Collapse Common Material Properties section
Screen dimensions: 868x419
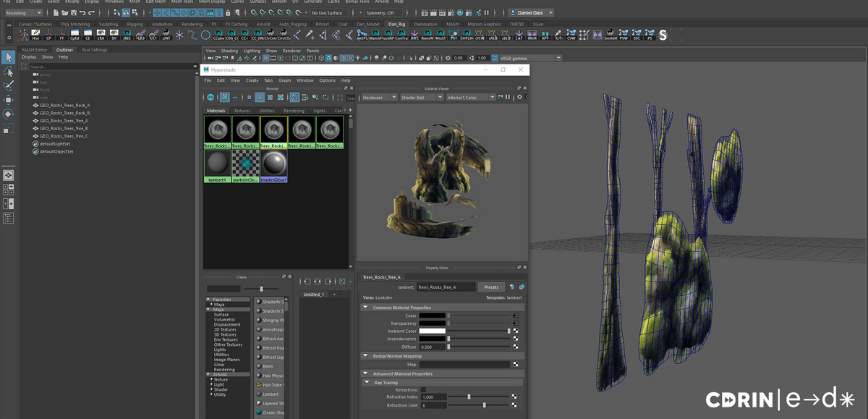point(365,308)
